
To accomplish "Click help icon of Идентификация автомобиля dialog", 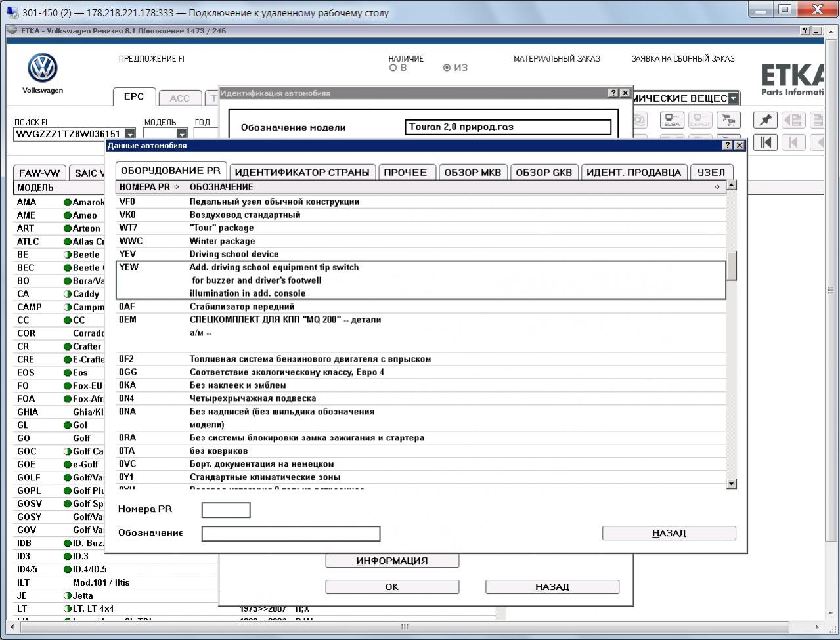I will 613,93.
